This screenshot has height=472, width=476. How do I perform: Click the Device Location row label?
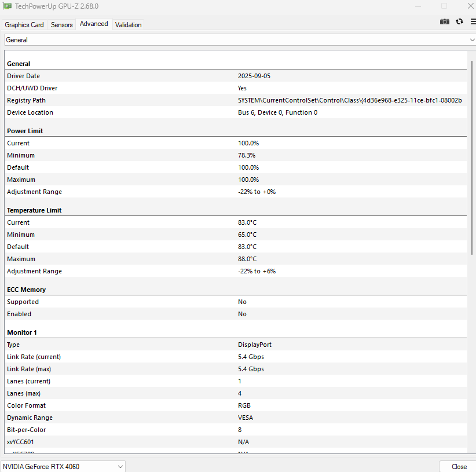tap(30, 112)
